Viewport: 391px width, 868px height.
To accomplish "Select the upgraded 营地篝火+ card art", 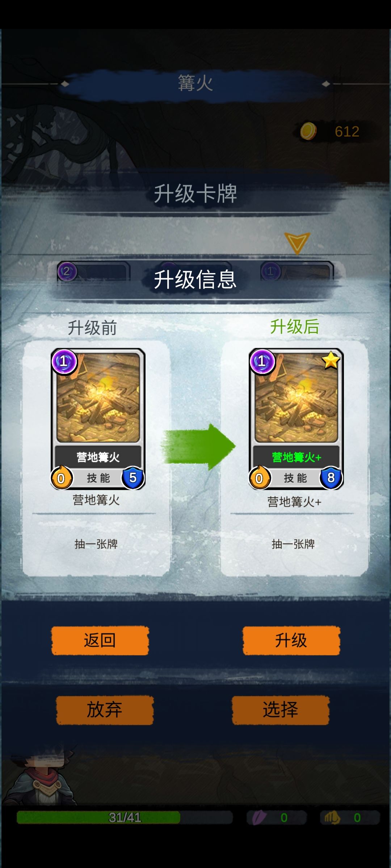I will point(296,397).
